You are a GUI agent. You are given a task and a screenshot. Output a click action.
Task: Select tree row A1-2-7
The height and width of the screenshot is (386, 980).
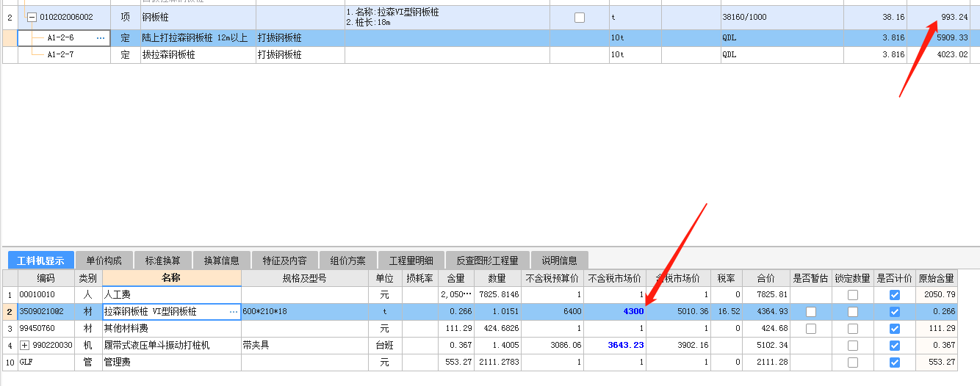coord(60,54)
